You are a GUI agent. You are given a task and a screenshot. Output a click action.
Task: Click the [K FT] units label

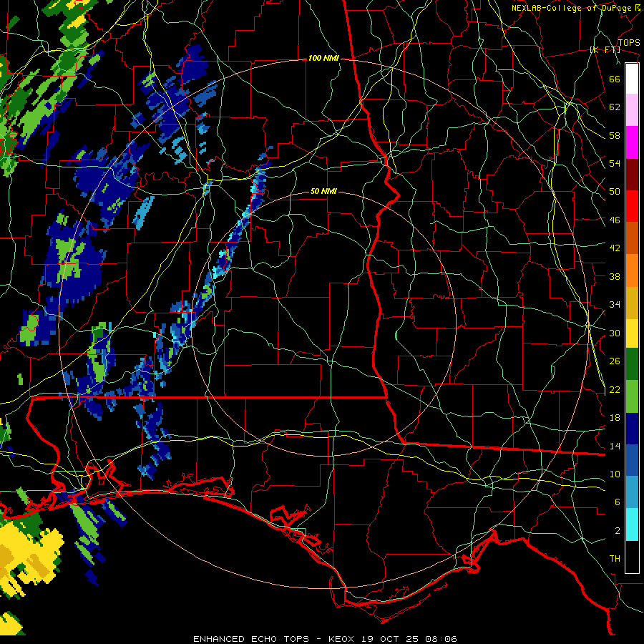[x=605, y=49]
